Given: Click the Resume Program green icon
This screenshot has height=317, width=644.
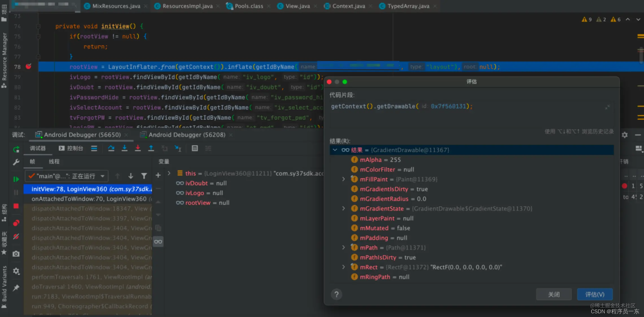Looking at the screenshot, I should coord(16,179).
